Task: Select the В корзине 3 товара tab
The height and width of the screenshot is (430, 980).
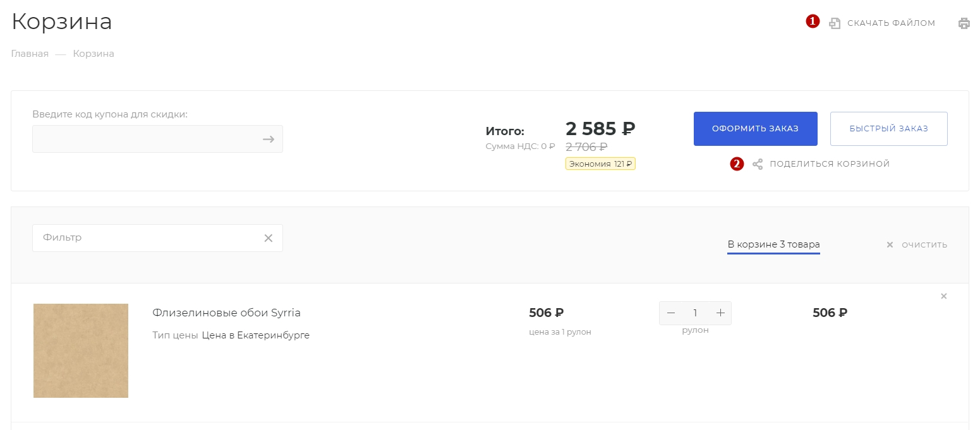Action: 773,244
